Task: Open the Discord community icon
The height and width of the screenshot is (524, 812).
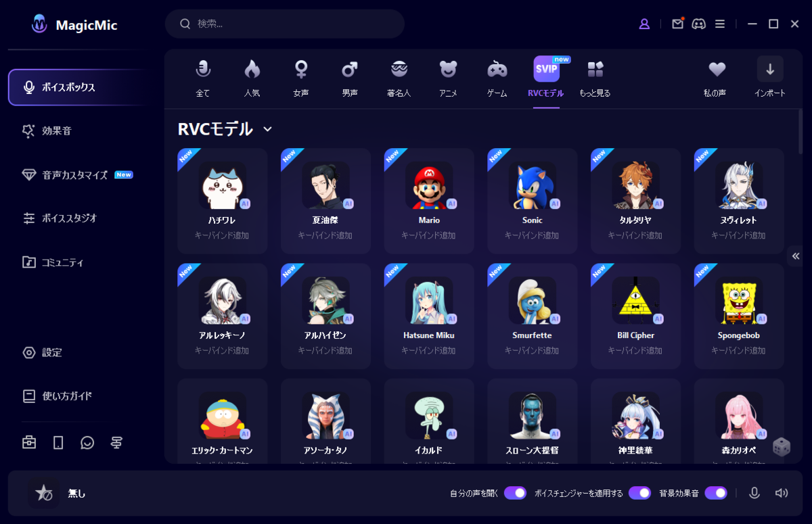Action: click(699, 24)
